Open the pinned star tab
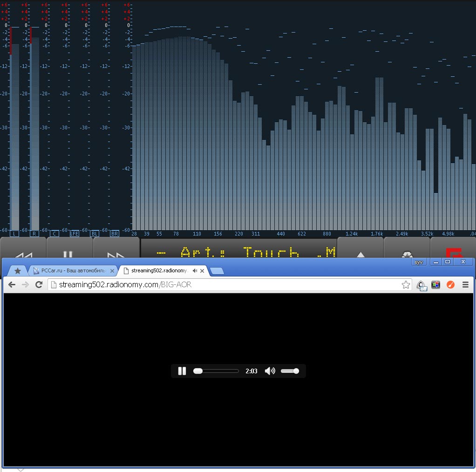The height and width of the screenshot is (472, 476). (x=18, y=270)
